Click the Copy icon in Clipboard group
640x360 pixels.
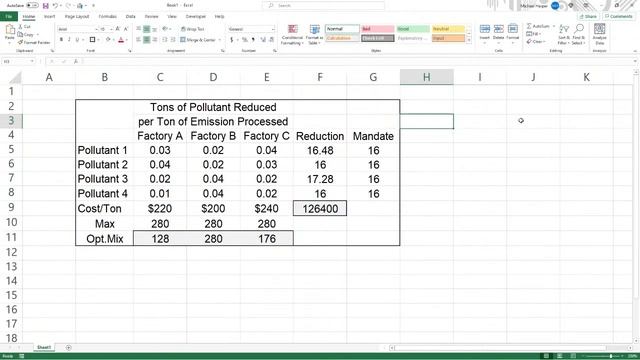[20, 34]
